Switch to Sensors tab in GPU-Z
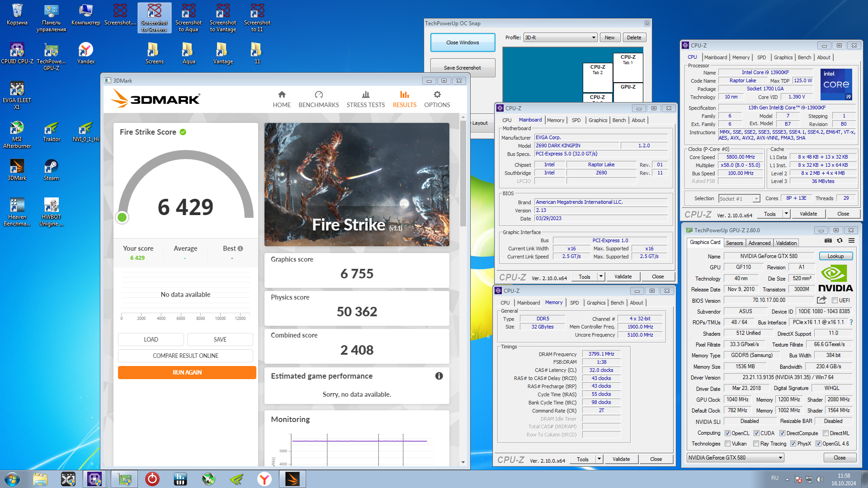This screenshot has height=488, width=868. tap(734, 243)
